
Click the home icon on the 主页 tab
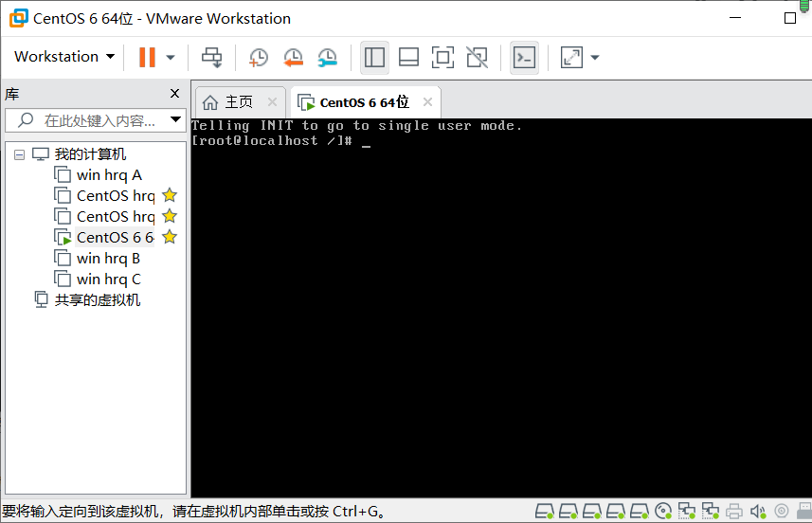pyautogui.click(x=209, y=102)
